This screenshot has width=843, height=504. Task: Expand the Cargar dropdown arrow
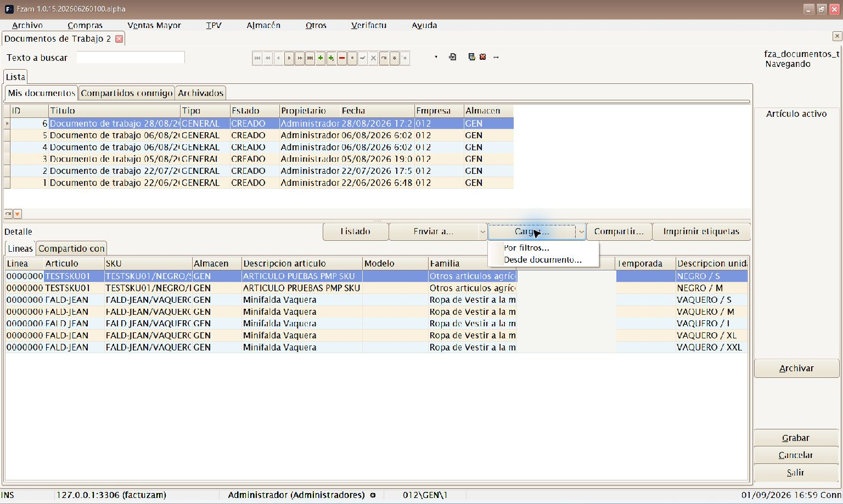[581, 232]
